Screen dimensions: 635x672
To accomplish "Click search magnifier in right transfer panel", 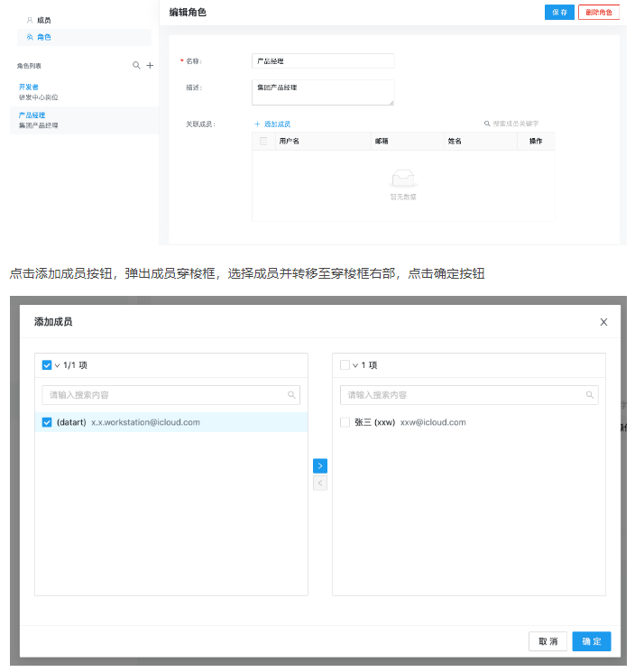I will click(x=589, y=395).
